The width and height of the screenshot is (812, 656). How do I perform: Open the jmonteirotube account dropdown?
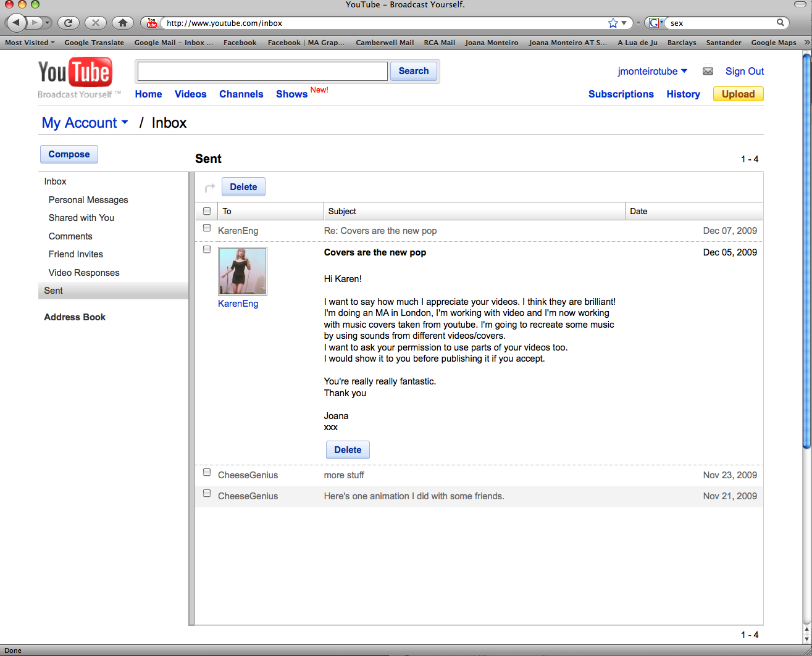[652, 72]
